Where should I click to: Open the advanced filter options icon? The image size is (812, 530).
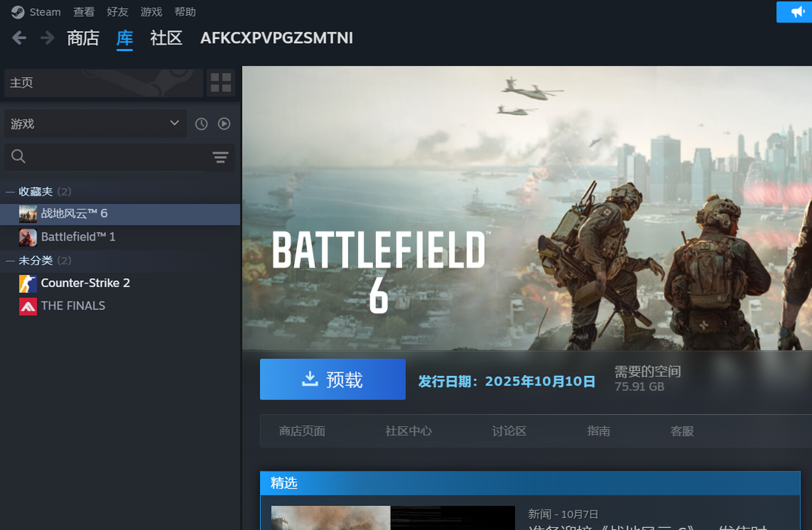220,157
